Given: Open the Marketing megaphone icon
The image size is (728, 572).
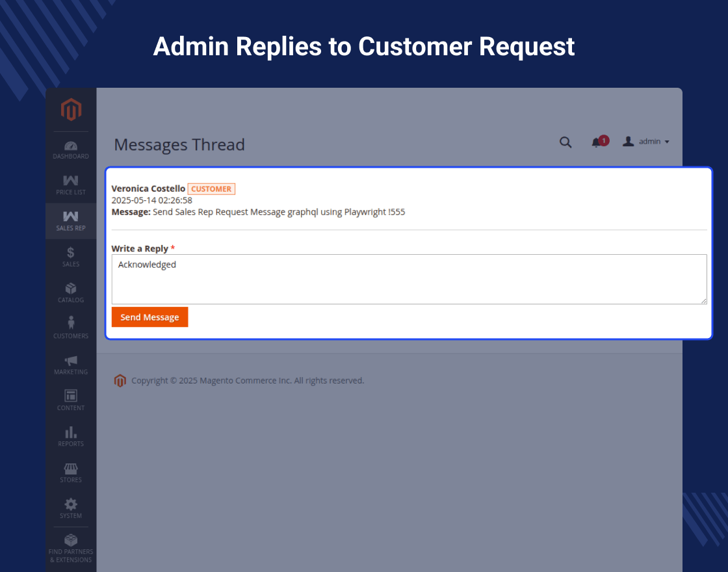Looking at the screenshot, I should (71, 360).
